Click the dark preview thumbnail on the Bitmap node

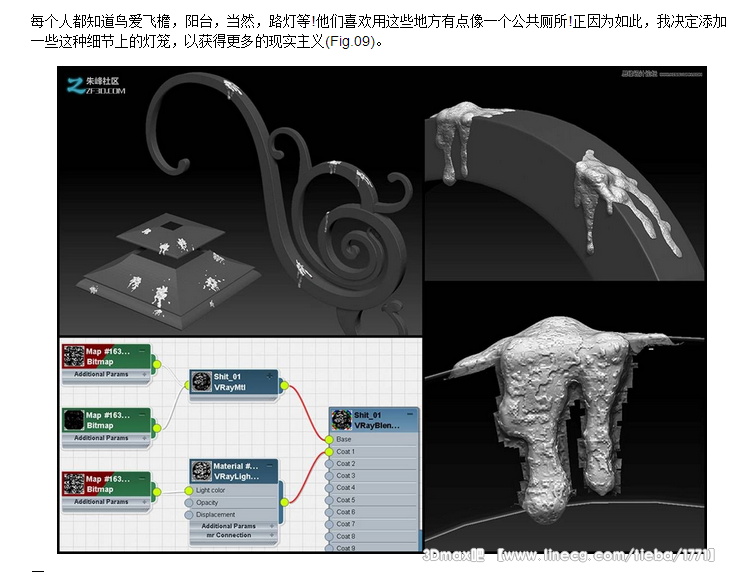click(x=74, y=420)
